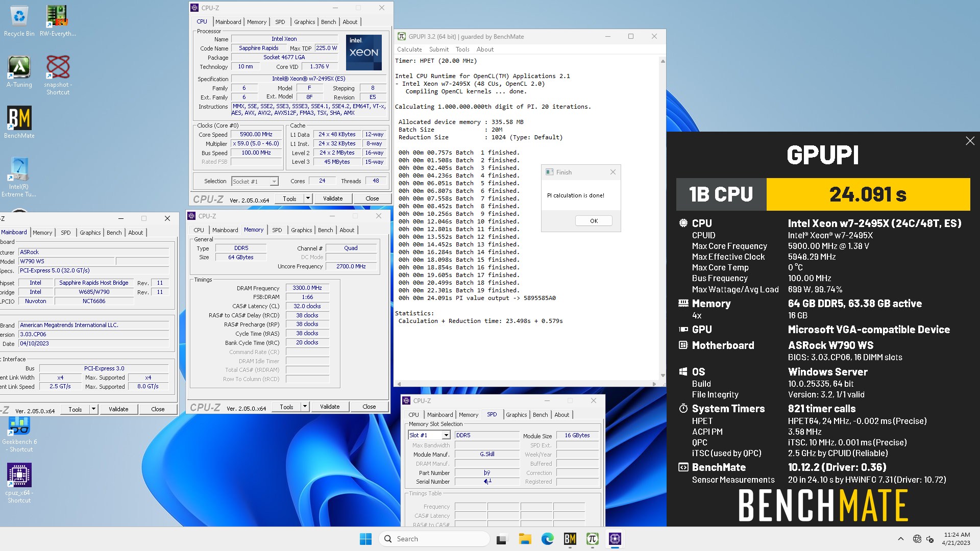The height and width of the screenshot is (551, 980).
Task: Open the Calculate menu in GPUPI
Action: (x=409, y=49)
